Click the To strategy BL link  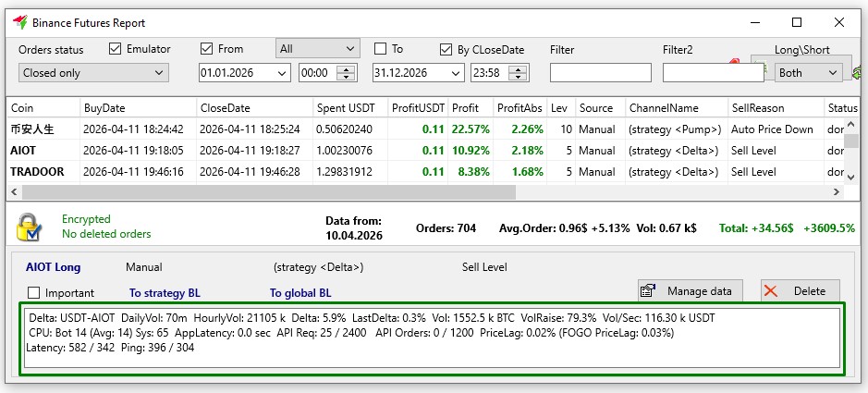coord(165,293)
